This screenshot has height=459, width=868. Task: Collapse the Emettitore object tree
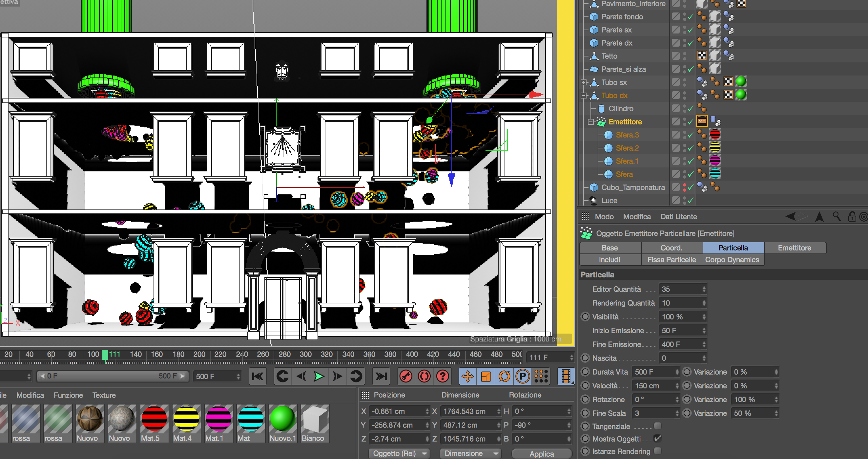591,122
